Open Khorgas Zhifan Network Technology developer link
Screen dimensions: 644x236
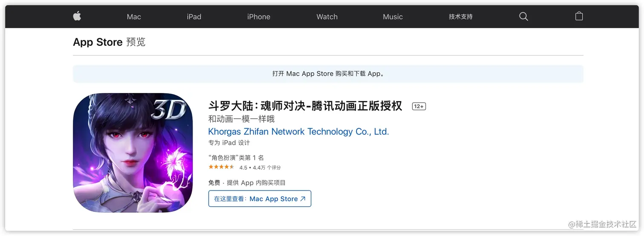(x=299, y=132)
